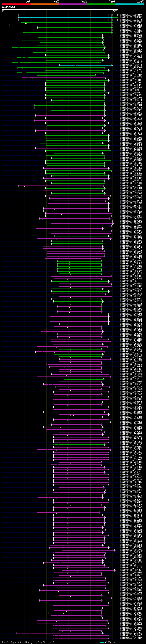Select the UniRef100_A9NZI3 label

coord(131,47)
